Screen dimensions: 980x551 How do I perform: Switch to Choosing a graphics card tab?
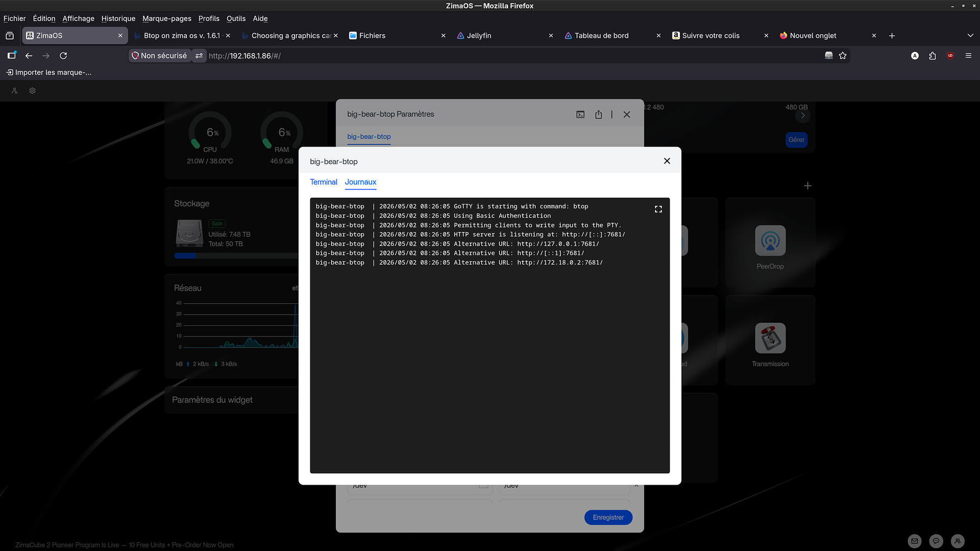click(290, 35)
